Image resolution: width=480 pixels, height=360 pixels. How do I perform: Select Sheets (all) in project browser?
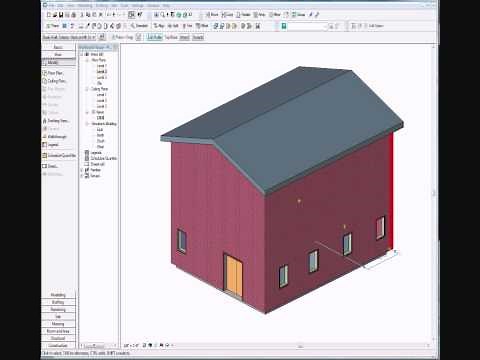click(x=98, y=164)
